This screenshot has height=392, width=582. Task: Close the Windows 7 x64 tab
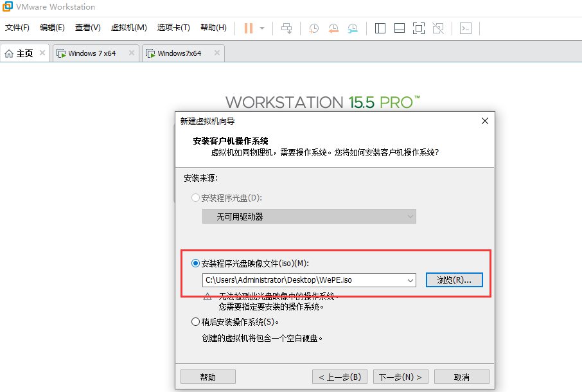[132, 53]
